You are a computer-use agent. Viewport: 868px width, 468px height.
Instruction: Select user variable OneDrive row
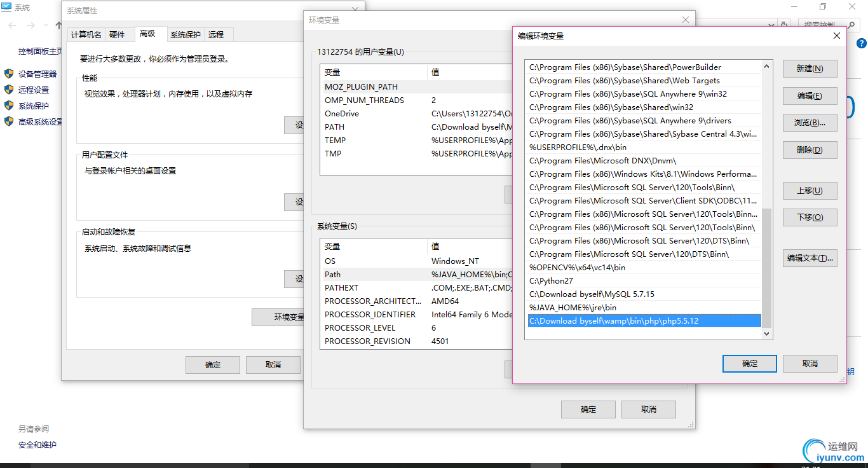(x=417, y=114)
